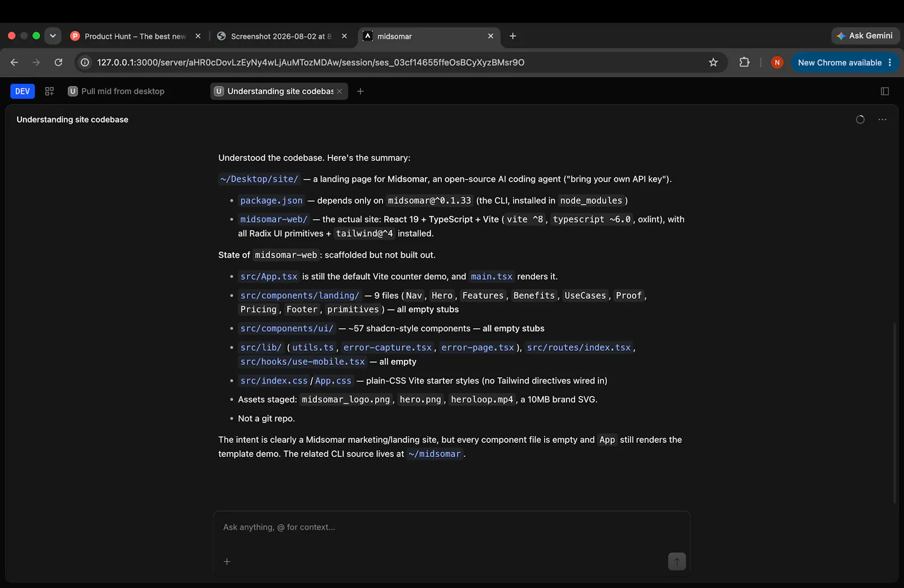Viewport: 904px width, 588px height.
Task: Close the Product Hunt browser tab
Action: tap(198, 36)
